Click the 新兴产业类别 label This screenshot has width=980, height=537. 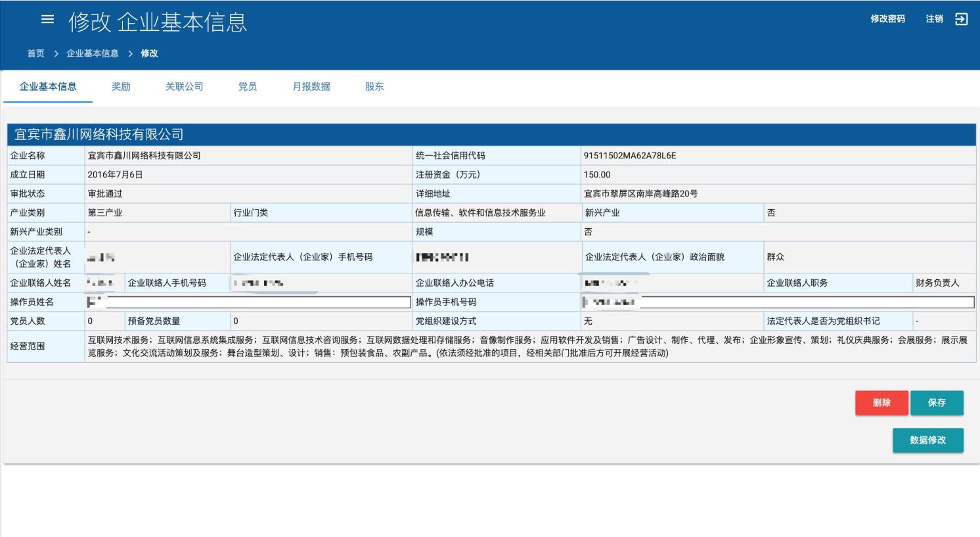point(36,232)
